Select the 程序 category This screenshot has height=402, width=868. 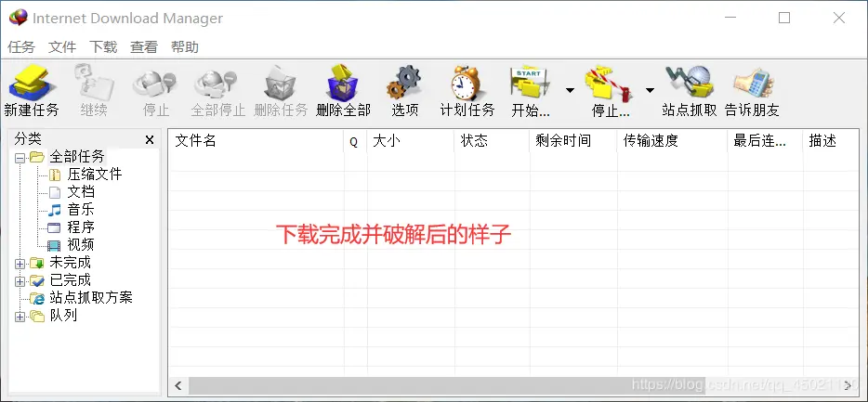(81, 227)
